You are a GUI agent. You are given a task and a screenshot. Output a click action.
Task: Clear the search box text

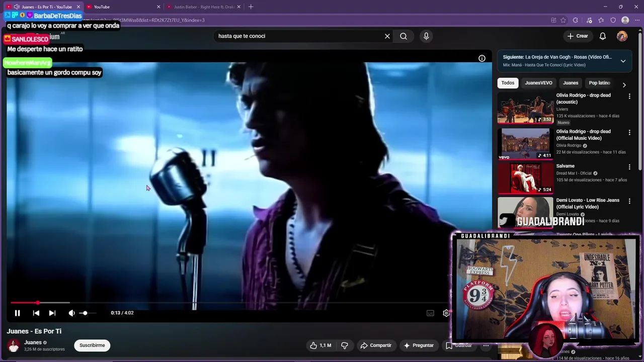pyautogui.click(x=387, y=36)
